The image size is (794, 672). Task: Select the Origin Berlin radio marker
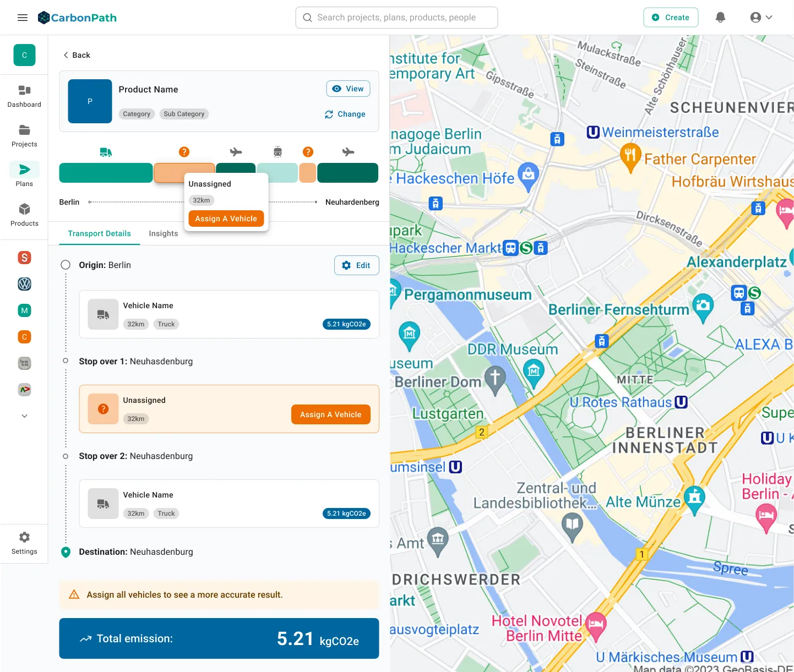click(66, 265)
